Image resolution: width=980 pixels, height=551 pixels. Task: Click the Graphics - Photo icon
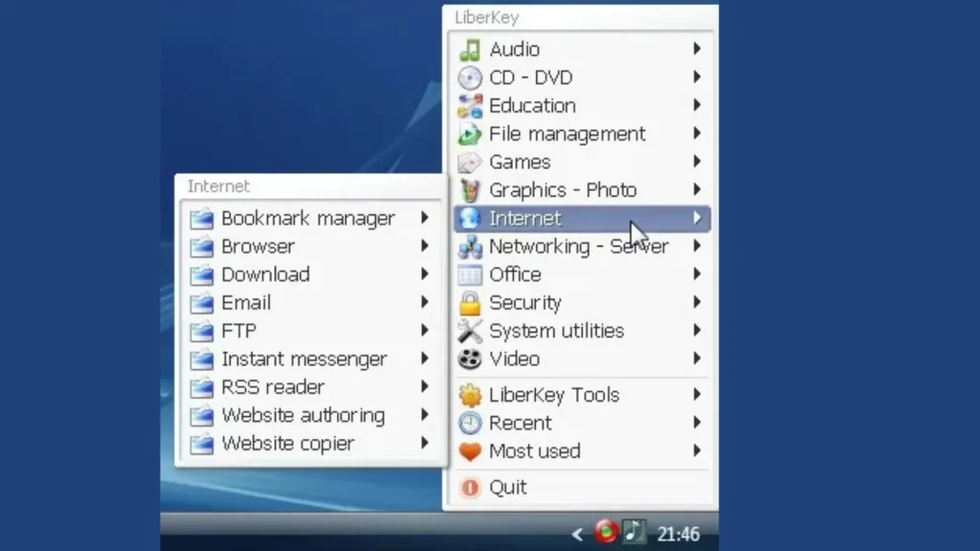[x=471, y=189]
